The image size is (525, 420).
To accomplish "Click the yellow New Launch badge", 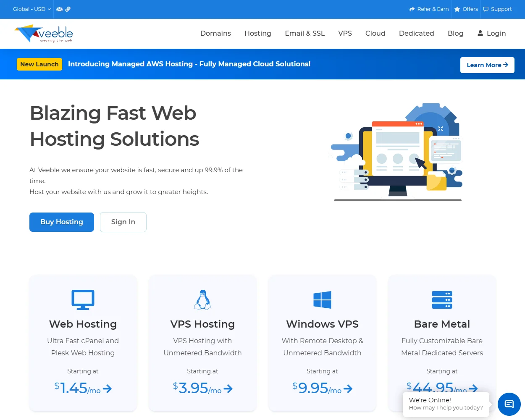I will tap(39, 64).
